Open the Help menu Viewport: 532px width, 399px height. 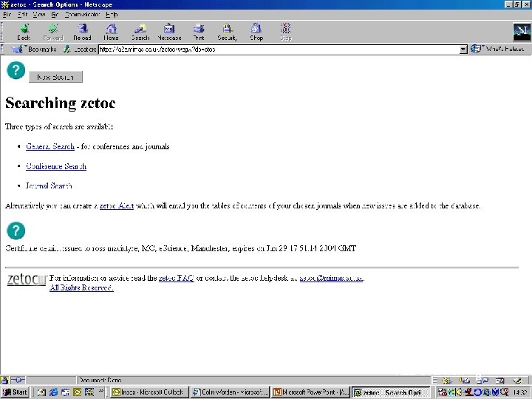pyautogui.click(x=112, y=15)
